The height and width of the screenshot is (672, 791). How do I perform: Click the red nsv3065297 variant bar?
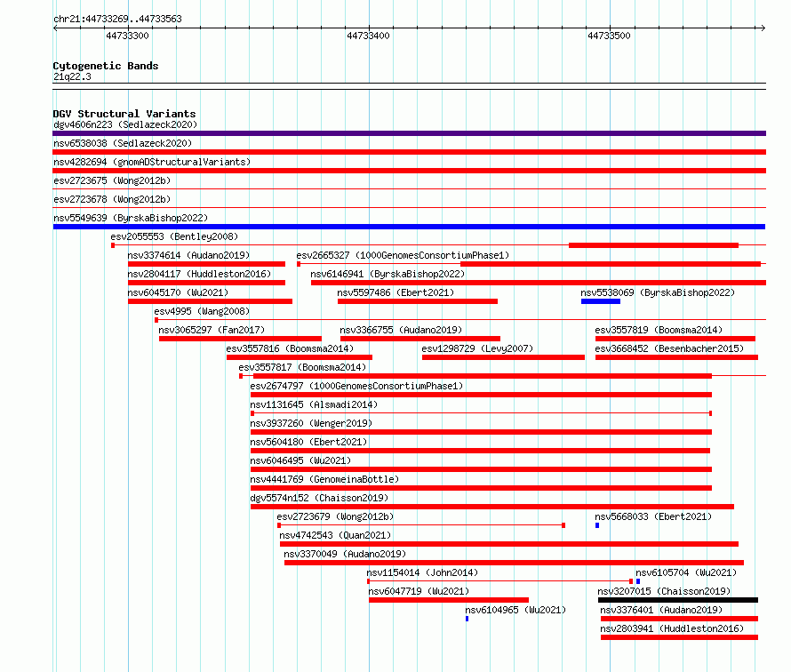(240, 339)
